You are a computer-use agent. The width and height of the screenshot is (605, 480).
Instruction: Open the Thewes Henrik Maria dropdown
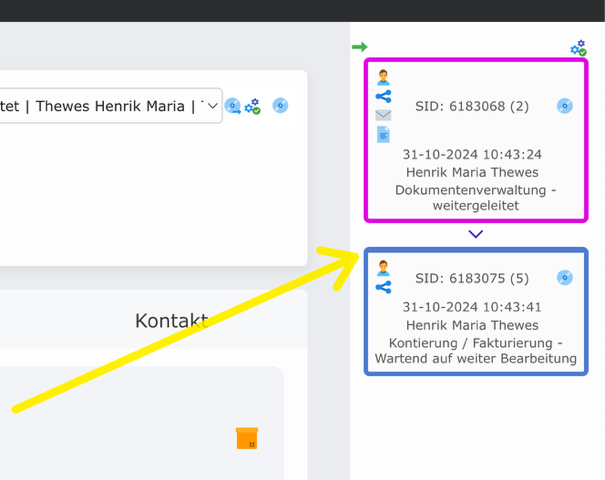[x=110, y=106]
